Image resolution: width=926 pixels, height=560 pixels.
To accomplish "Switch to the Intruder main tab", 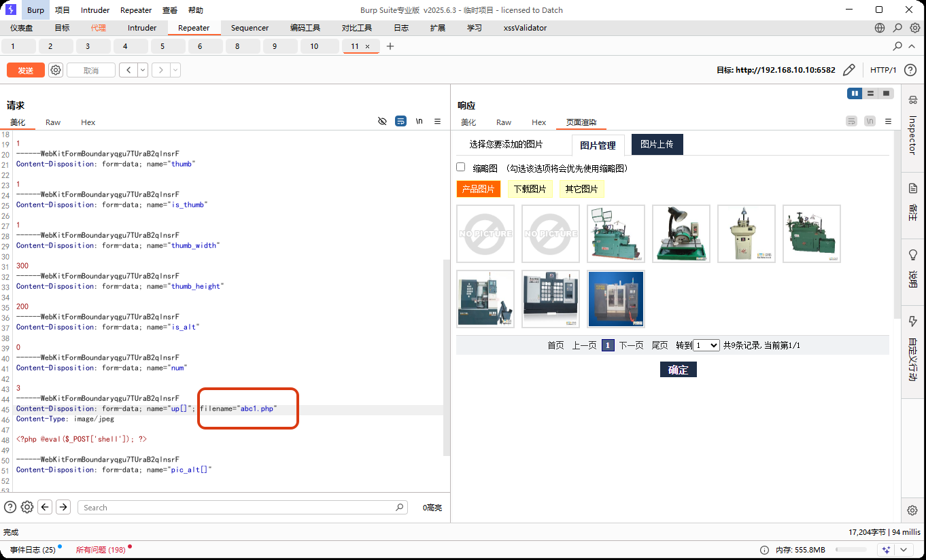I will click(x=142, y=28).
